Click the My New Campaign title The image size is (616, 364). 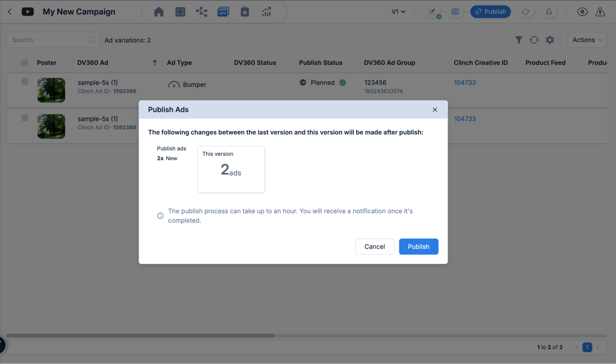(x=79, y=12)
